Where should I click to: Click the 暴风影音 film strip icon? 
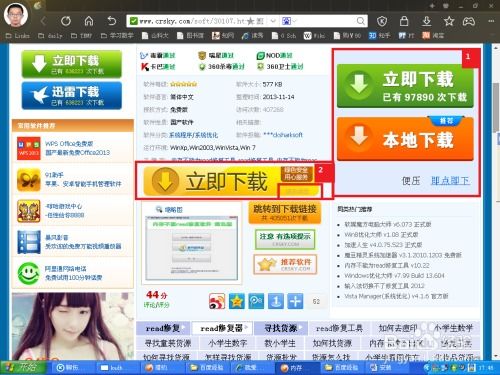(x=29, y=242)
